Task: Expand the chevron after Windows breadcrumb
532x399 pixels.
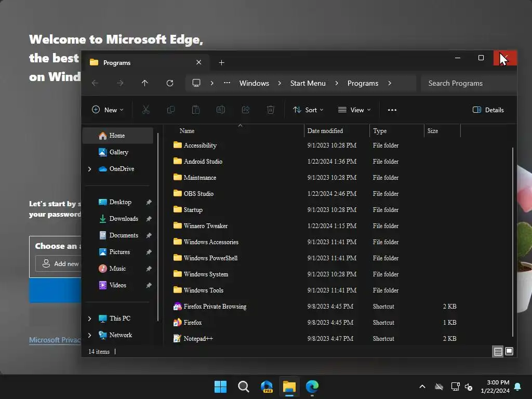Action: pyautogui.click(x=280, y=83)
